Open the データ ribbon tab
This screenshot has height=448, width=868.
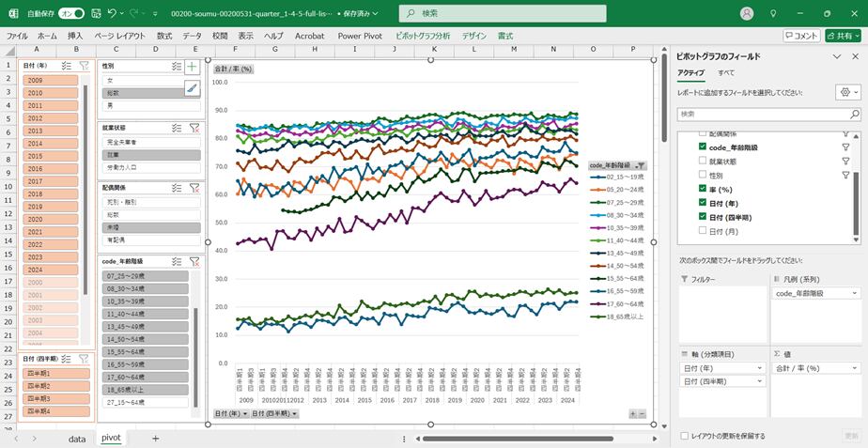click(x=192, y=36)
